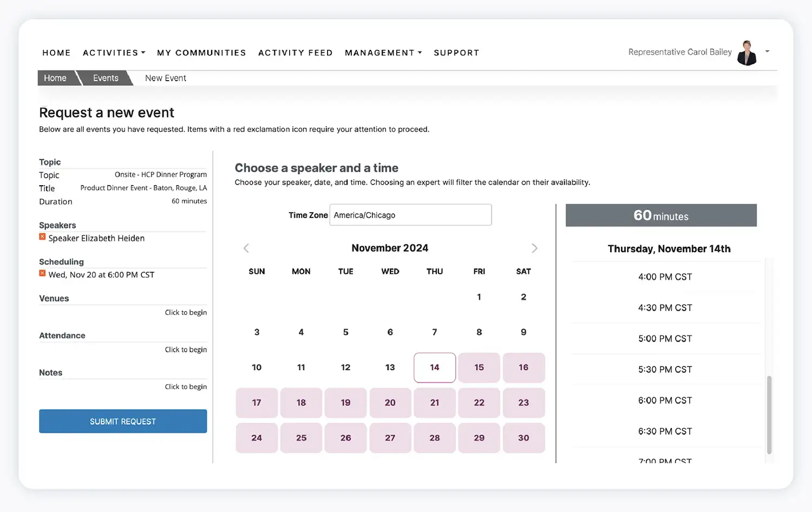
Task: Click Carol Bailey's profile avatar
Action: coord(747,52)
